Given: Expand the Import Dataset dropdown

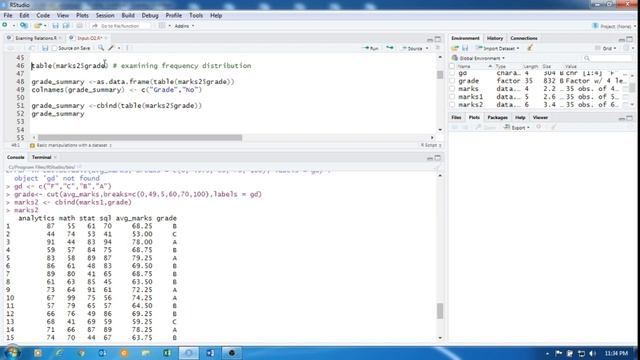Looking at the screenshot, I should (x=498, y=48).
